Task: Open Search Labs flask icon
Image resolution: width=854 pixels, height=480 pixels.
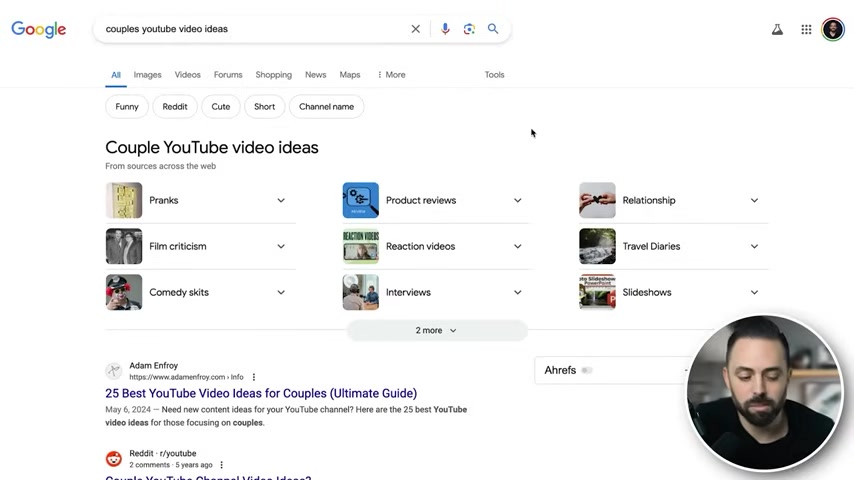Action: pyautogui.click(x=777, y=29)
